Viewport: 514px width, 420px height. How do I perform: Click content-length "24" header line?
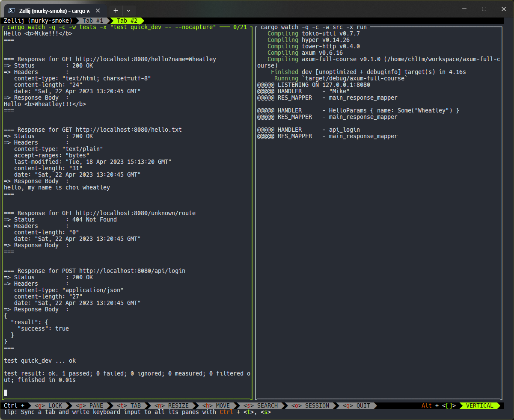point(48,85)
